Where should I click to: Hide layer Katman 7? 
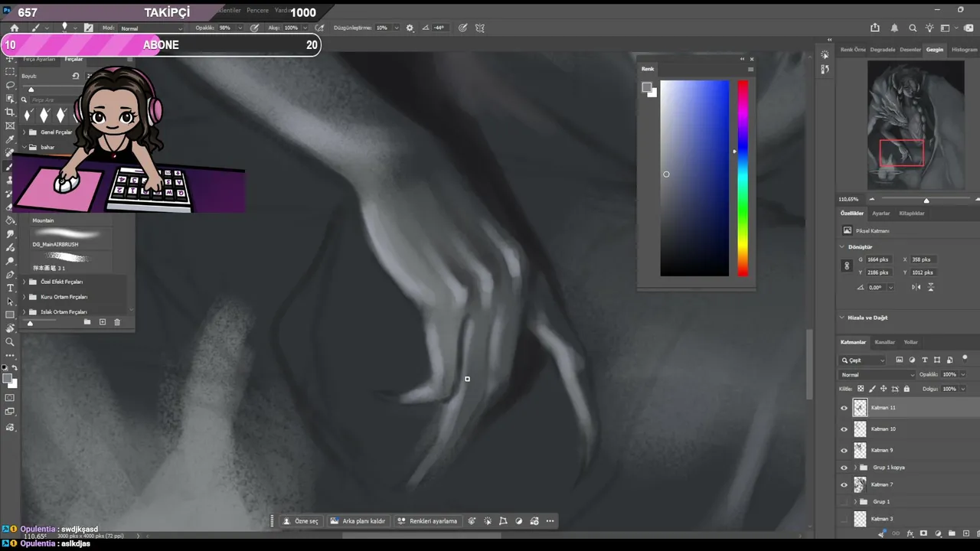pyautogui.click(x=844, y=485)
